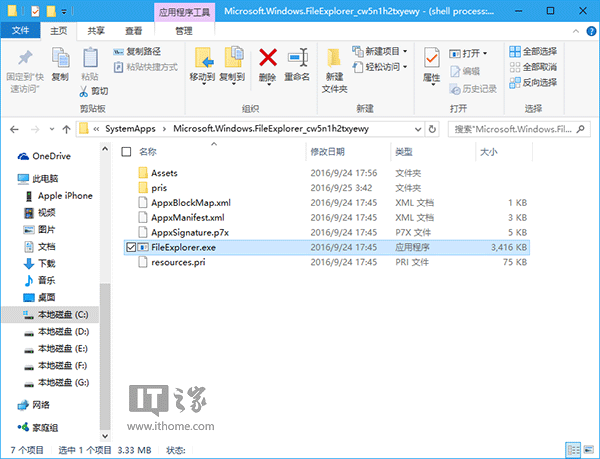
Task: Open Downloads (下载) in sidebar
Action: tap(40, 264)
